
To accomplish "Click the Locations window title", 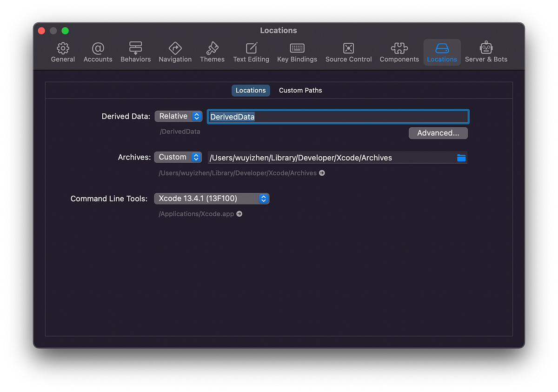I will 279,30.
